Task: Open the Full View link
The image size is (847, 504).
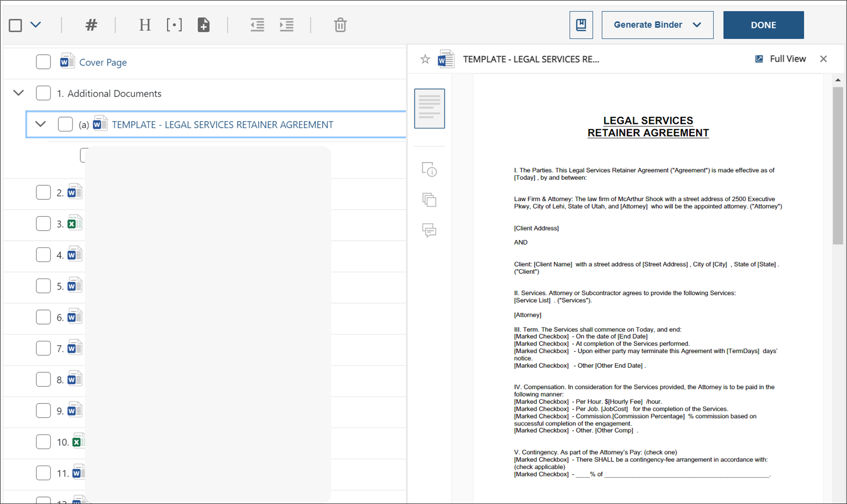Action: (780, 59)
